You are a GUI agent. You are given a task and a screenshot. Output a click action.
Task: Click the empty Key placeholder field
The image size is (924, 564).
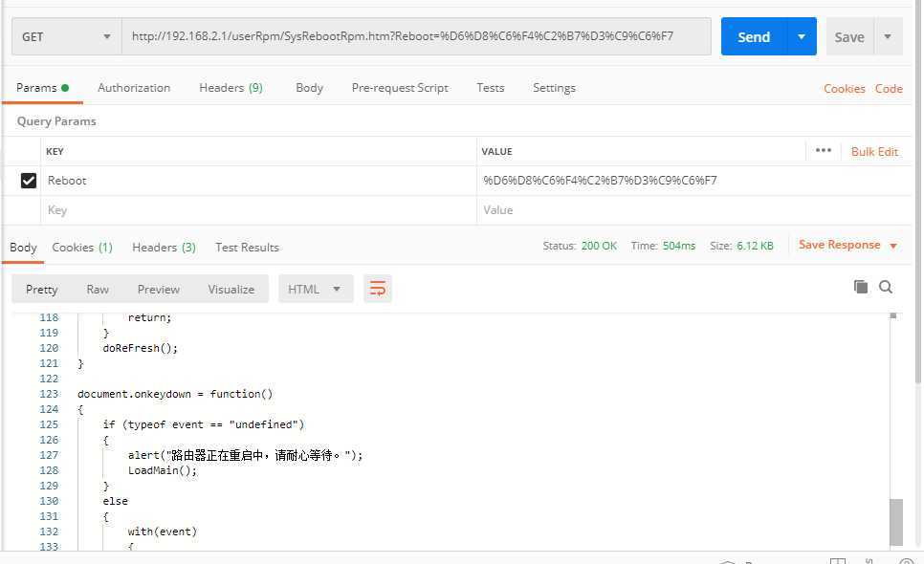coord(258,210)
